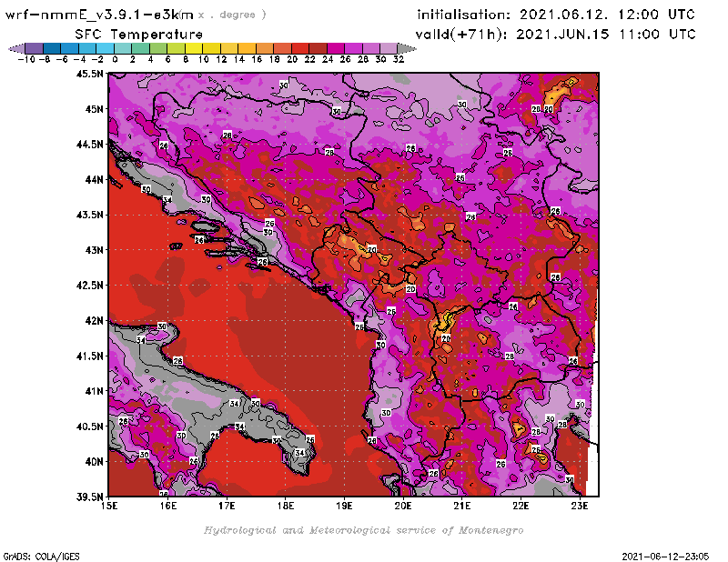Click the 16E longitude axis label
728x562 pixels.
(x=168, y=506)
